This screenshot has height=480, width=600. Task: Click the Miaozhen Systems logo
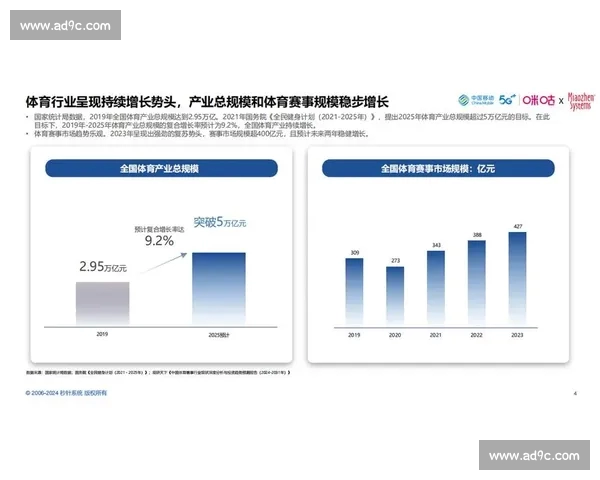pyautogui.click(x=581, y=101)
